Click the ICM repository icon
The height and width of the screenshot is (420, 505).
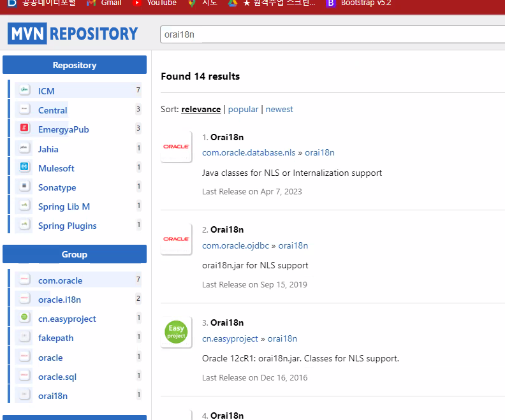coord(24,89)
